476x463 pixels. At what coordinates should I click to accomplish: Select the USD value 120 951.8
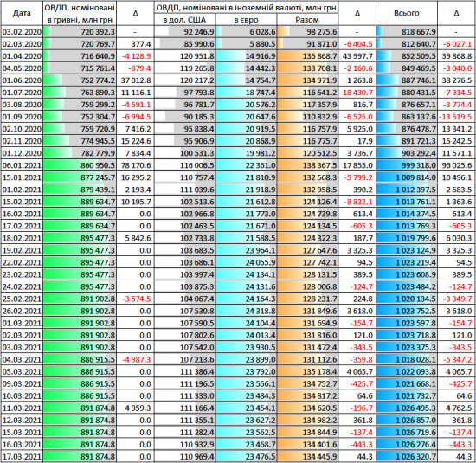click(184, 56)
